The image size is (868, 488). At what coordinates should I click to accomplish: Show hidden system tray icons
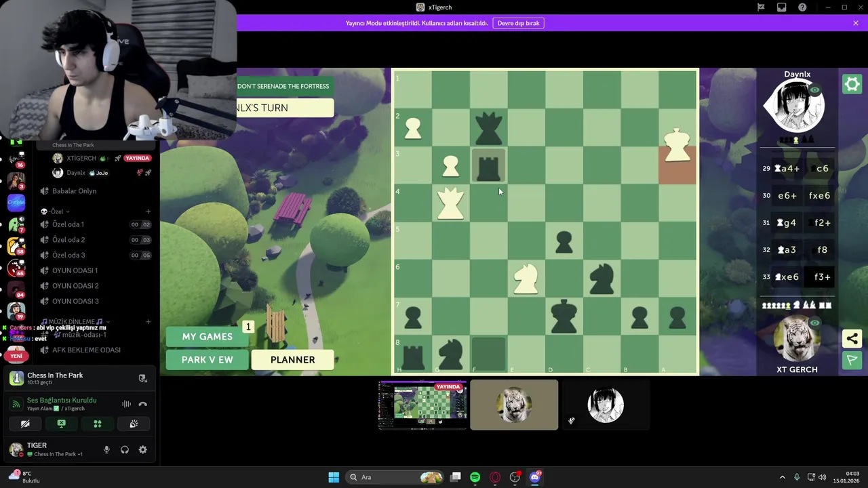782,477
